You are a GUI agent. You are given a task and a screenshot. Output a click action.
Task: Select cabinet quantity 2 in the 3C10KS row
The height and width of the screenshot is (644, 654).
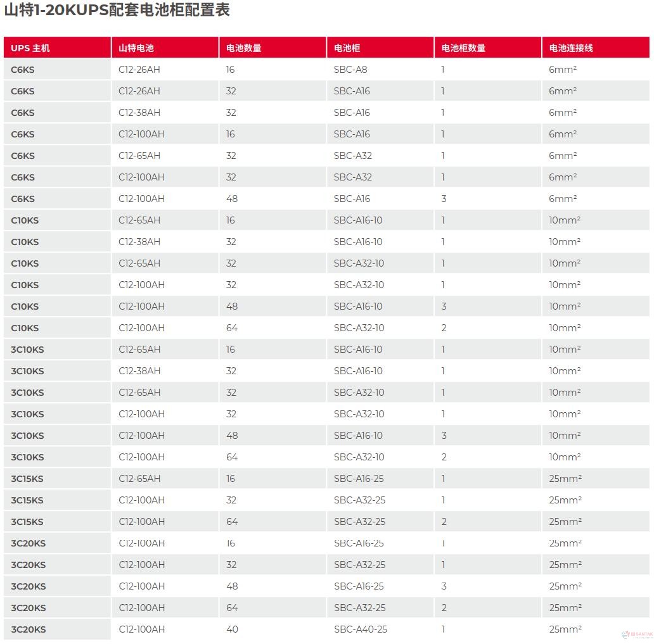click(444, 457)
